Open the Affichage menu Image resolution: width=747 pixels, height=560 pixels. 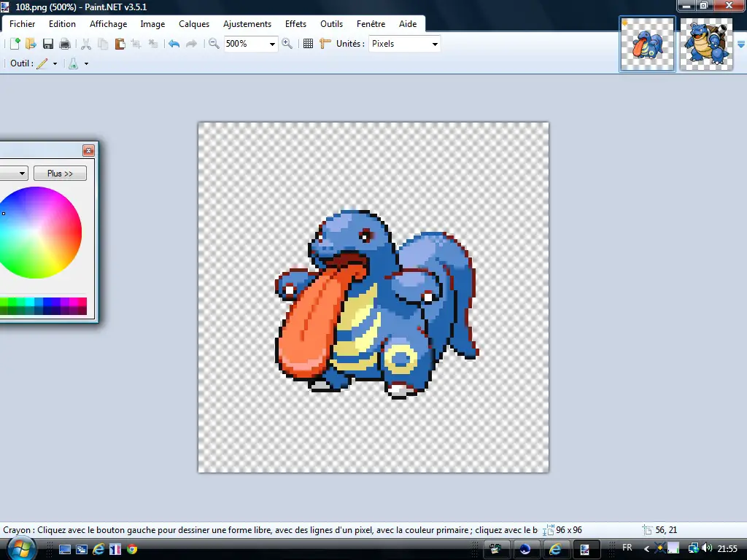point(109,24)
